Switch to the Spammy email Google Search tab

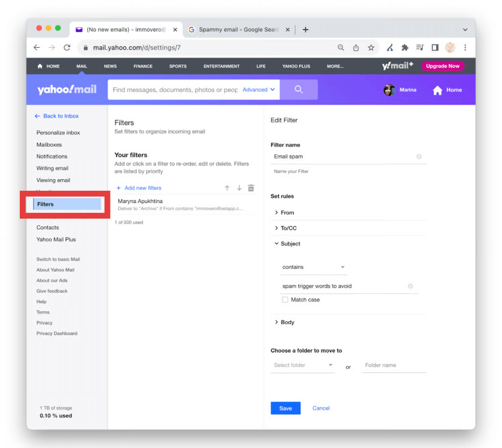(237, 30)
